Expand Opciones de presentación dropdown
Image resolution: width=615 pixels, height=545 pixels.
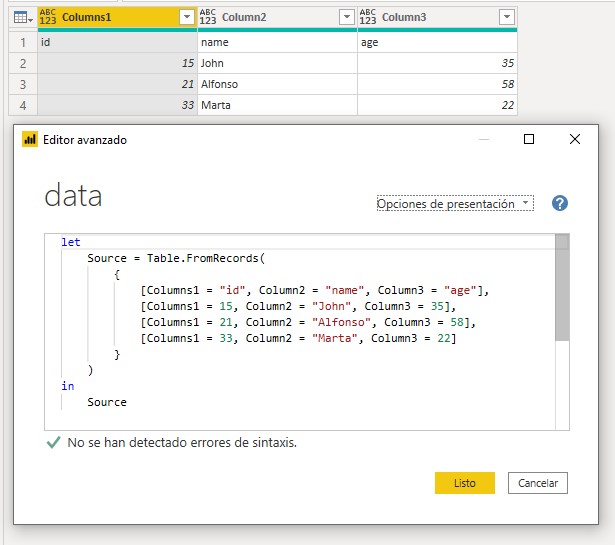[455, 203]
